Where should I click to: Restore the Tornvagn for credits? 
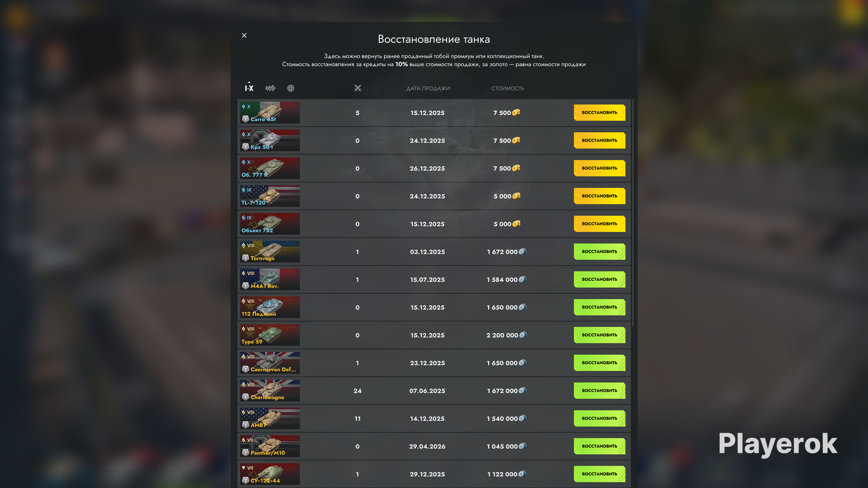(599, 252)
